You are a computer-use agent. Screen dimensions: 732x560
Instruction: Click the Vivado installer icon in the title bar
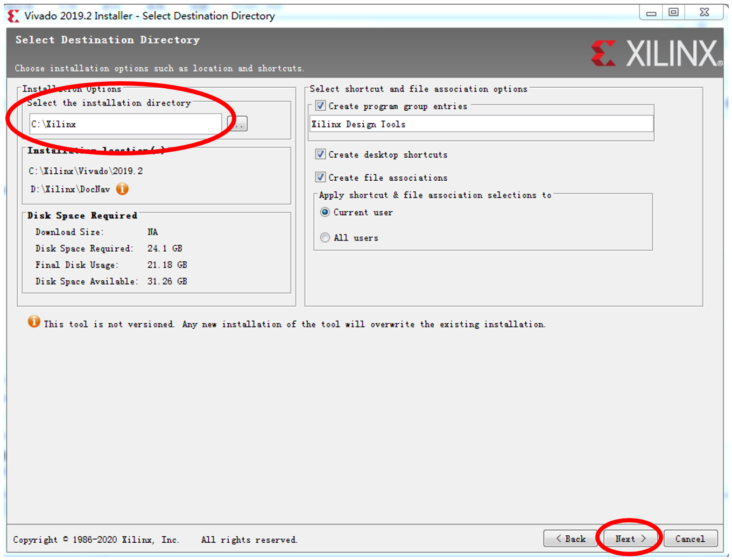pos(13,16)
